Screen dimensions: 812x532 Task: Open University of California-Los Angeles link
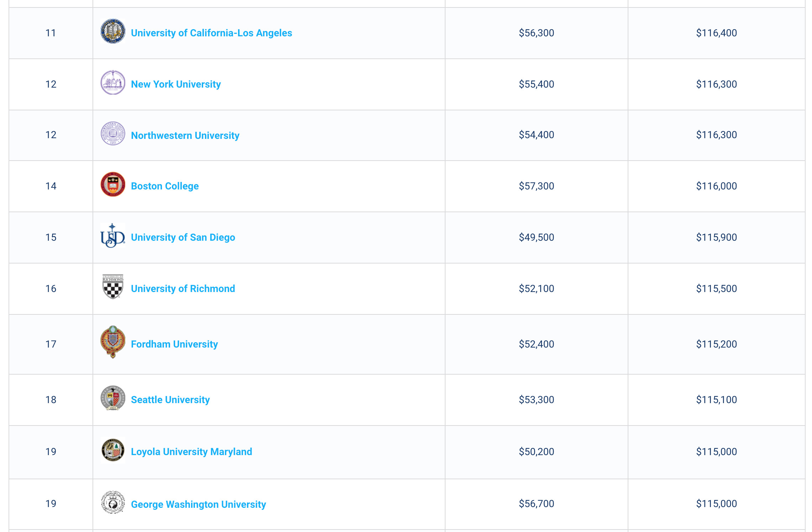click(211, 33)
